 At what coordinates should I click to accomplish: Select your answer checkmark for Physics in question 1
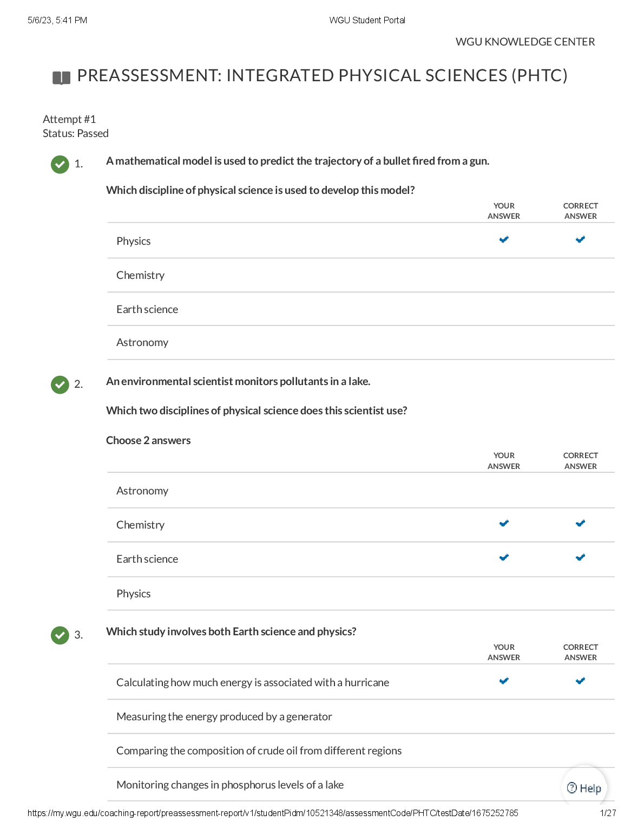click(x=504, y=239)
